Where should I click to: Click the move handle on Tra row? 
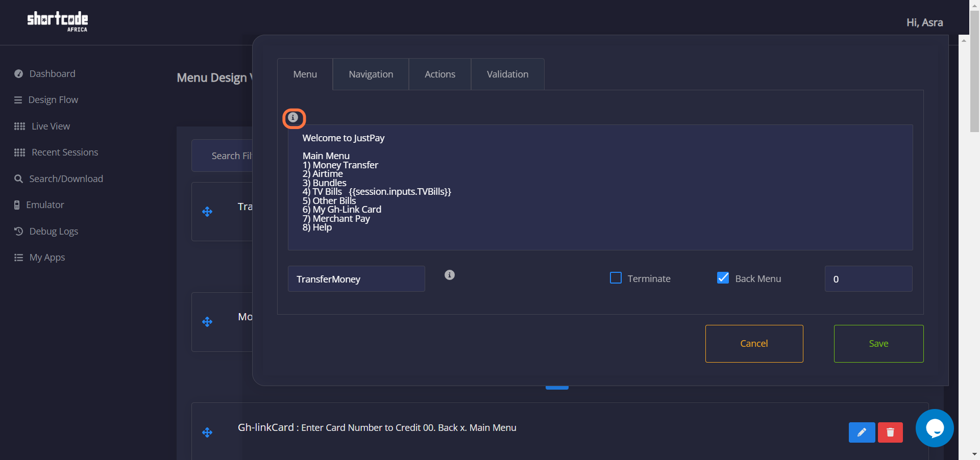point(207,212)
